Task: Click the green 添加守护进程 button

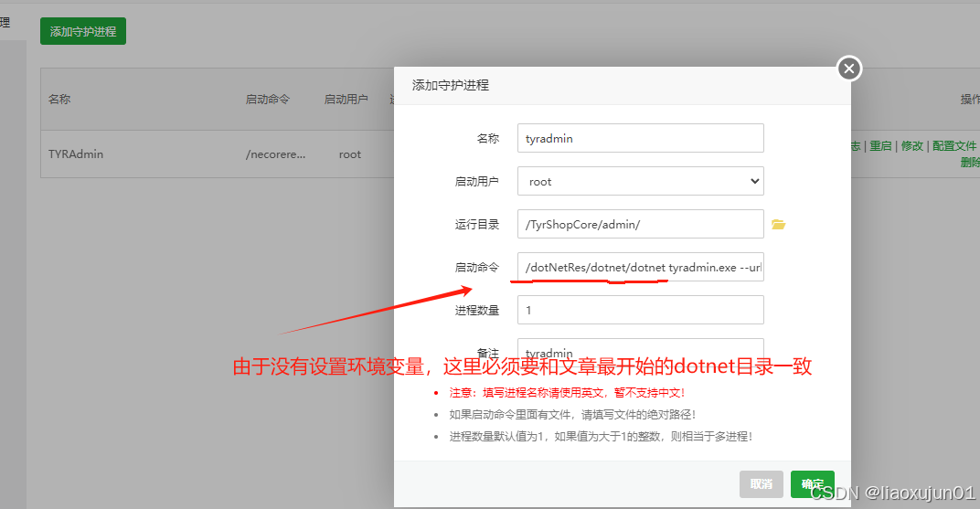Action: (83, 31)
